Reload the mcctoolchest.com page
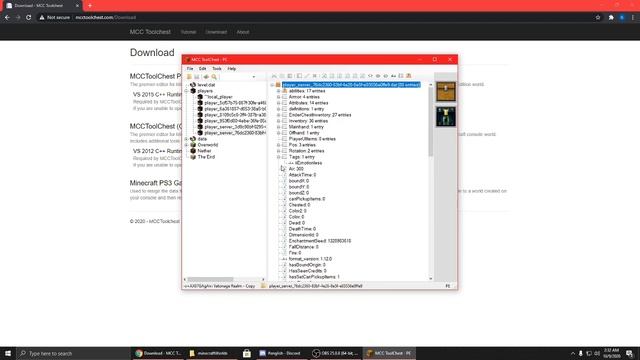The width and height of the screenshot is (640, 360). coord(29,18)
